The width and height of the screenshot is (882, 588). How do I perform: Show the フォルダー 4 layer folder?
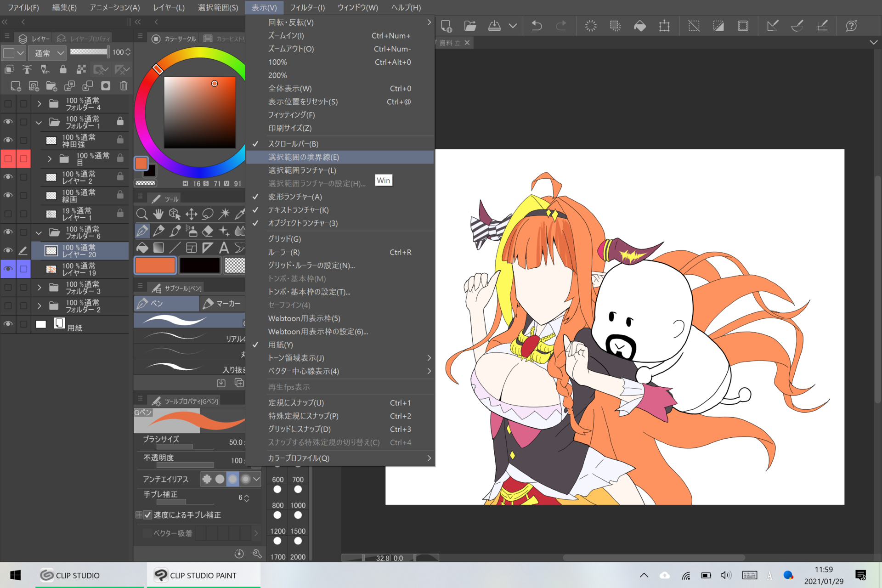tap(8, 104)
